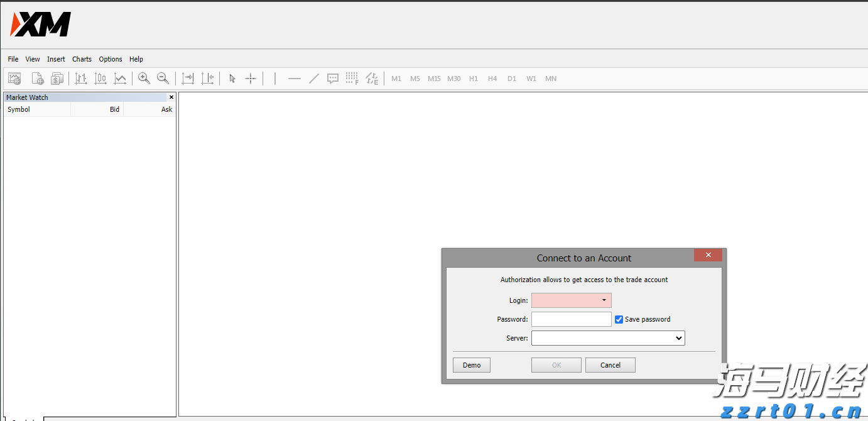Select the text comment bubble tool
The width and height of the screenshot is (868, 421).
[x=333, y=79]
